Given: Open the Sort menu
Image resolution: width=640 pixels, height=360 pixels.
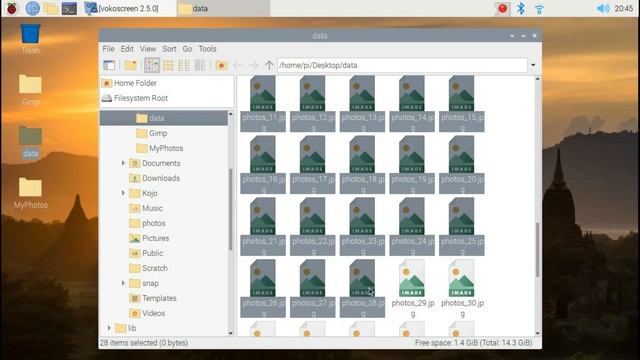Looking at the screenshot, I should click(x=169, y=49).
